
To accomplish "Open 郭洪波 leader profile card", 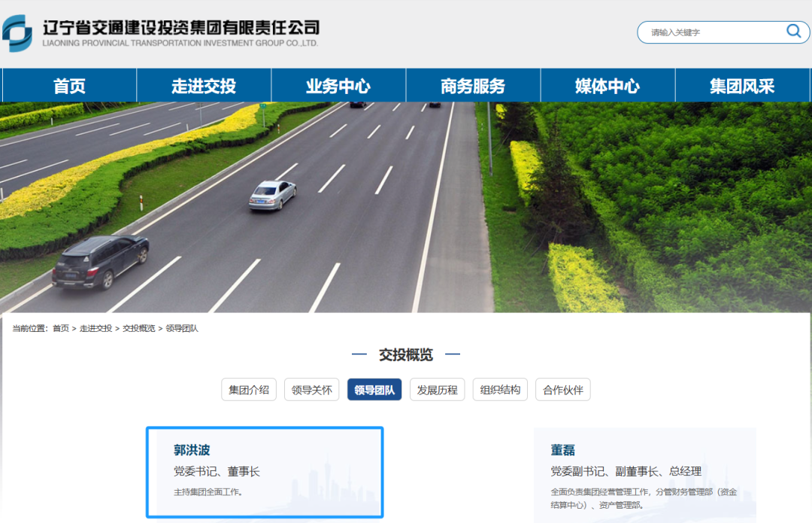I will click(265, 472).
